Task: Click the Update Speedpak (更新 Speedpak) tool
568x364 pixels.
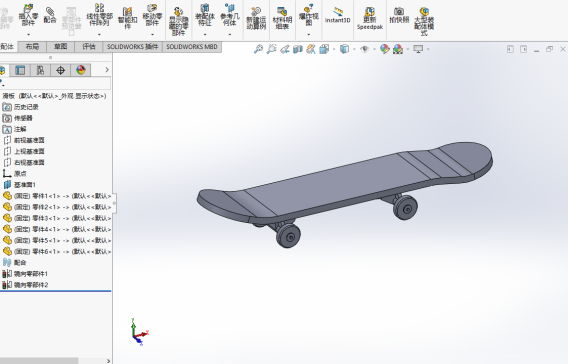Action: tap(370, 18)
